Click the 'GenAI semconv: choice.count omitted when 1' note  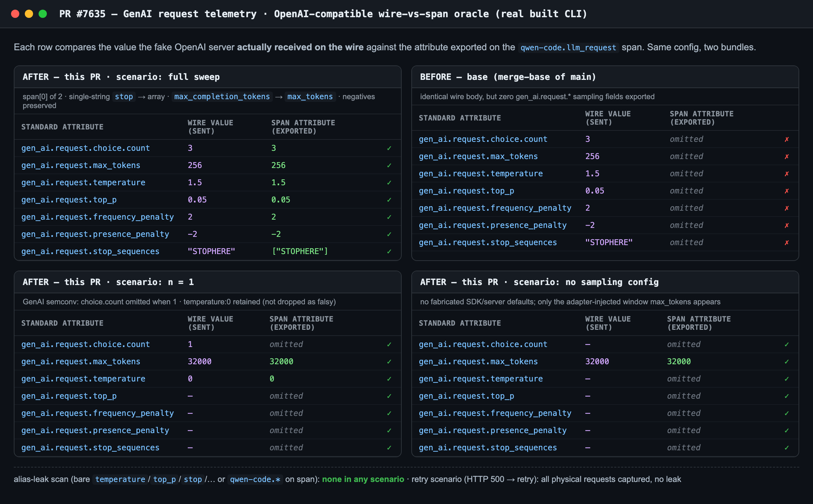[x=179, y=302]
